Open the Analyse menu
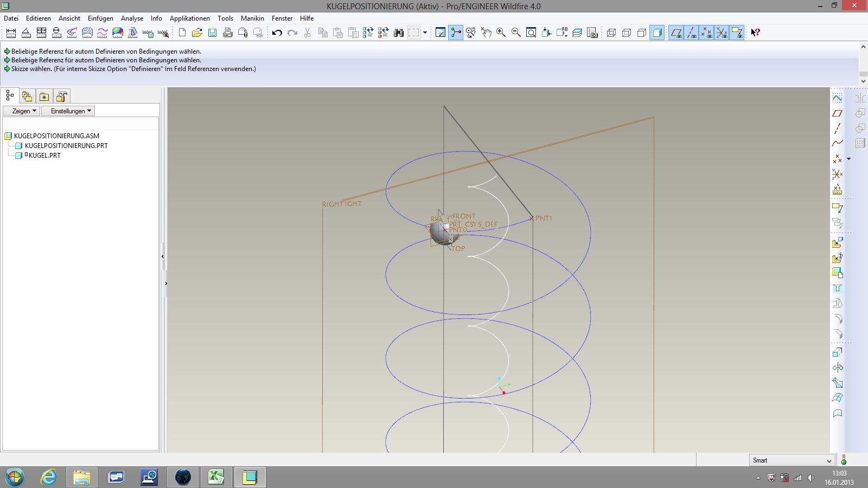 point(132,18)
